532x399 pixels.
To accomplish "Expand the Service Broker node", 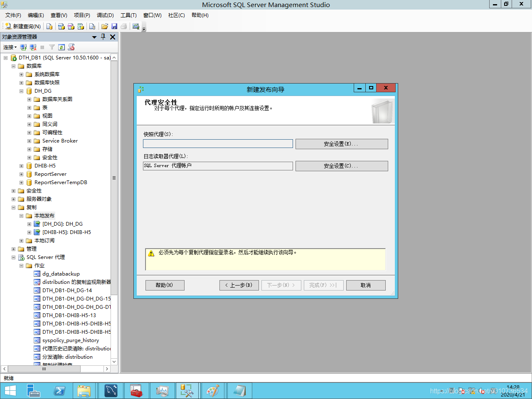I will (x=29, y=141).
